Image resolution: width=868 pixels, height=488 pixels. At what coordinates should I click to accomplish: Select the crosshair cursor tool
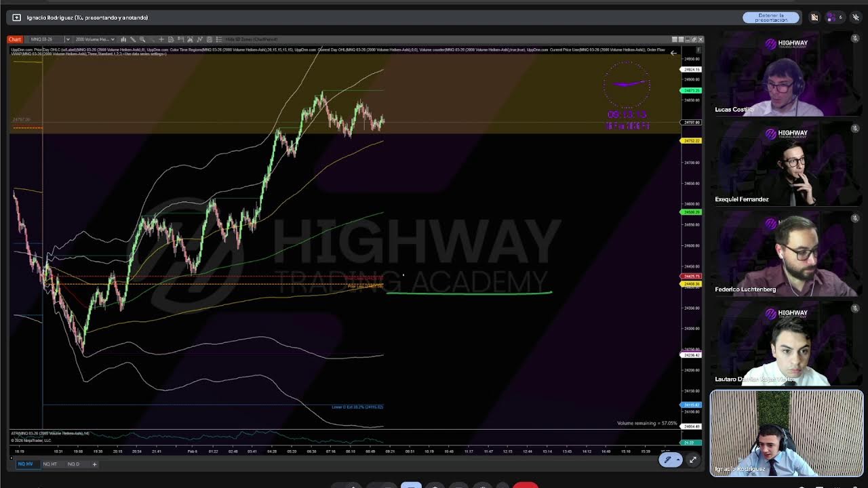click(x=161, y=39)
